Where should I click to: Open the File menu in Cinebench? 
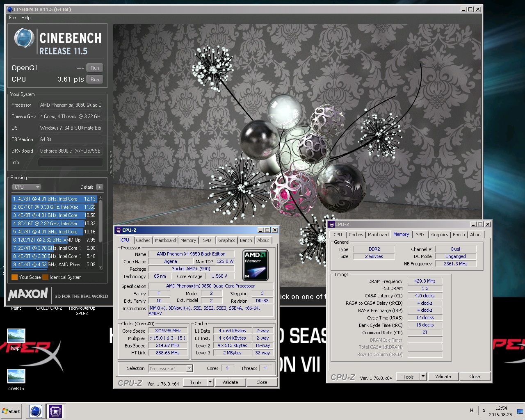click(x=12, y=18)
